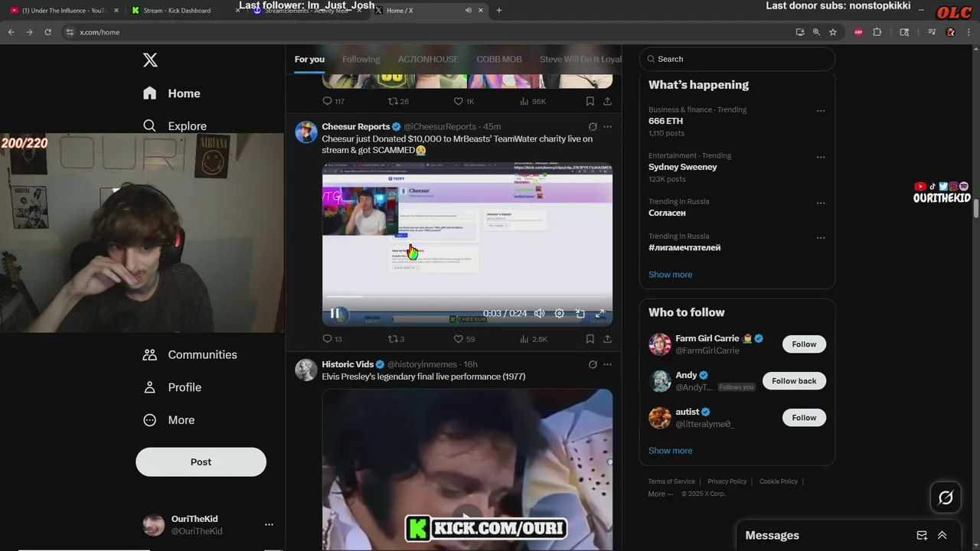Switch to the COBB MOB tab
The image size is (980, 551).
(x=499, y=60)
